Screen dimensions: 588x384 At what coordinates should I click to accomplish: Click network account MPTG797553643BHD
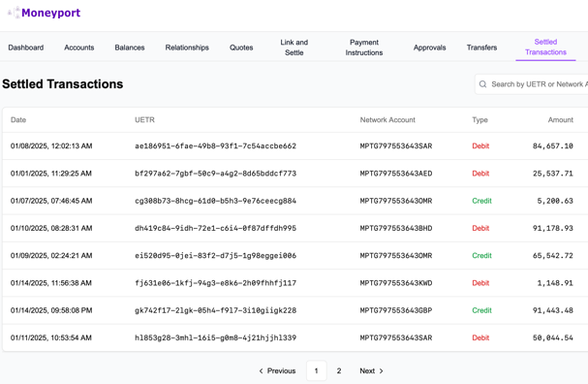coord(396,228)
